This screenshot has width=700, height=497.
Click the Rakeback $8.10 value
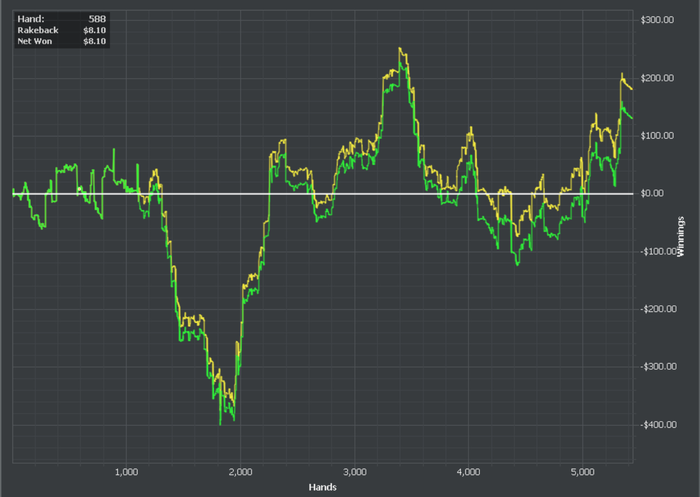tap(94, 30)
